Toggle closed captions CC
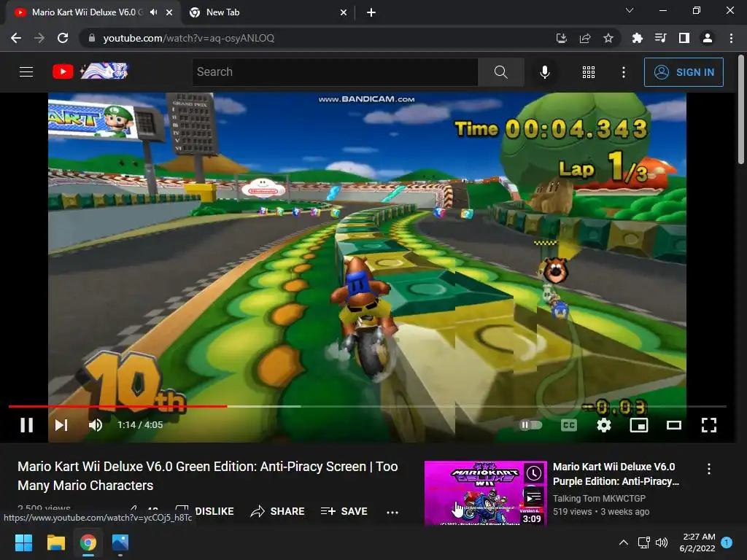The height and width of the screenshot is (560, 747). (x=569, y=425)
